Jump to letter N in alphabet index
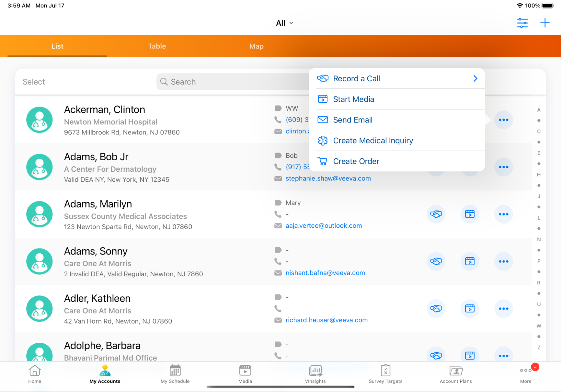This screenshot has height=392, width=561. point(539,240)
